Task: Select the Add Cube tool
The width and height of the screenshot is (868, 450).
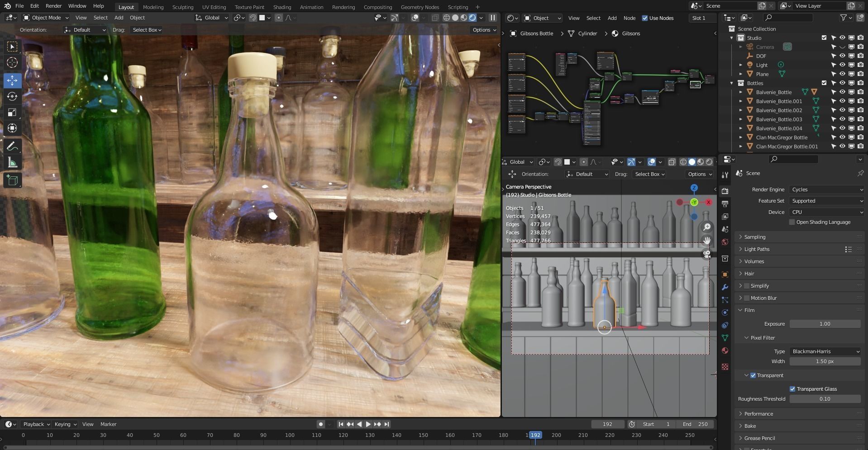Action: [x=12, y=180]
